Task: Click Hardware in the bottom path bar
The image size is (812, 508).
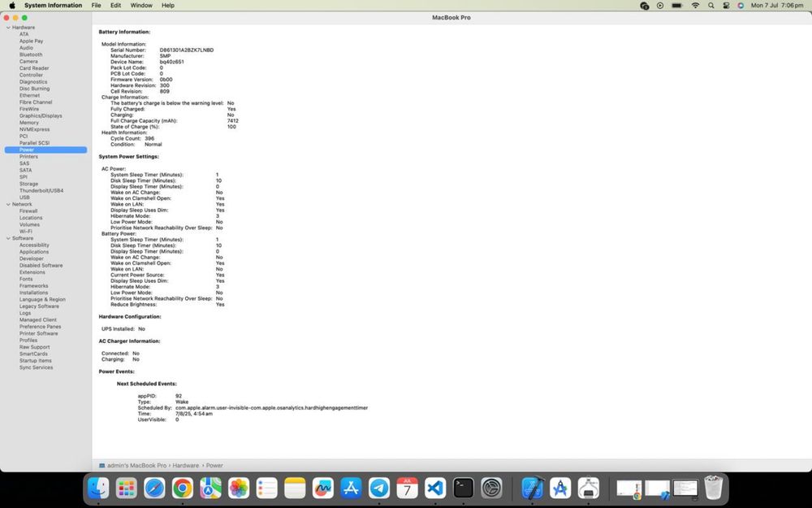Action: 185,466
